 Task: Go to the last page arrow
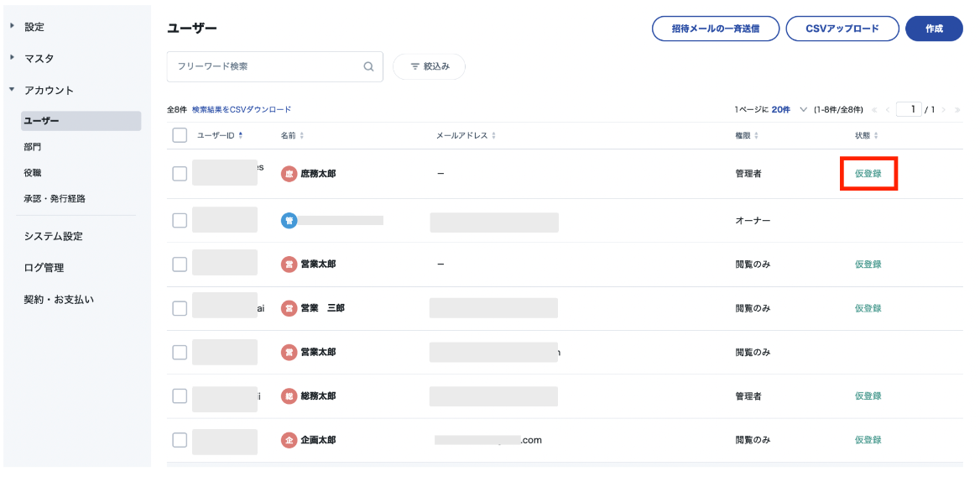point(957,110)
